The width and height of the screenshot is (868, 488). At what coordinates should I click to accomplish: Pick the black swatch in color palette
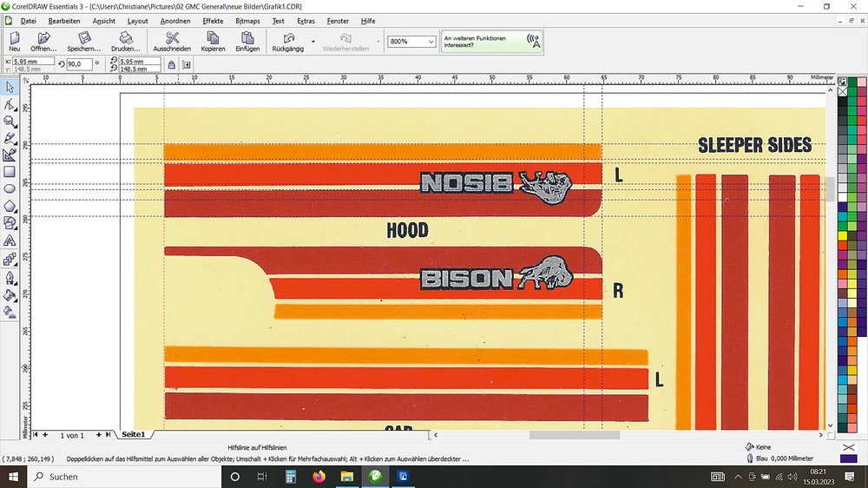(x=843, y=102)
